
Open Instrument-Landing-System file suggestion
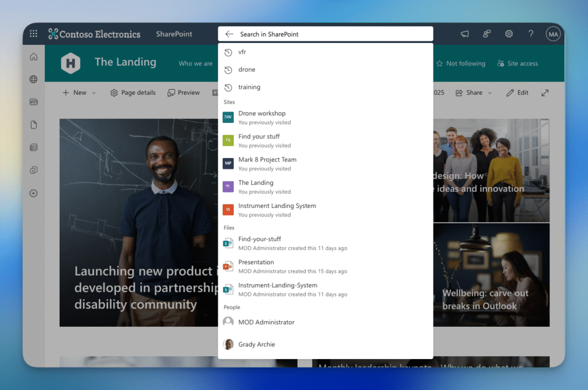pyautogui.click(x=325, y=289)
